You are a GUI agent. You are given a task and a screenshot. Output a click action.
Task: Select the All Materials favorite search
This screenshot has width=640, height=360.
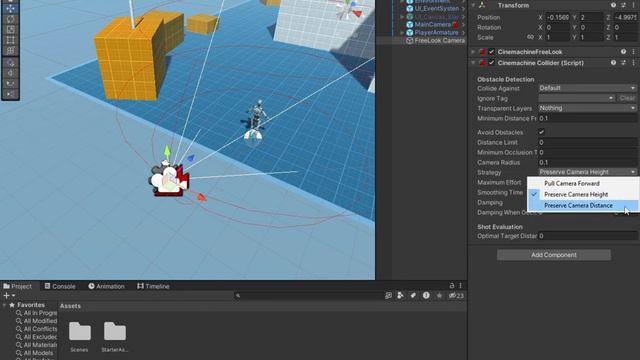pyautogui.click(x=37, y=345)
